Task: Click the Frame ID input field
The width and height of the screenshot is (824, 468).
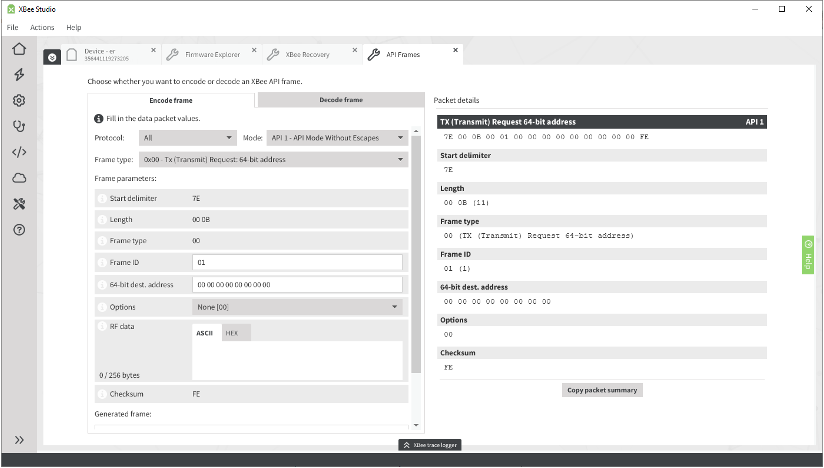Action: (x=297, y=263)
